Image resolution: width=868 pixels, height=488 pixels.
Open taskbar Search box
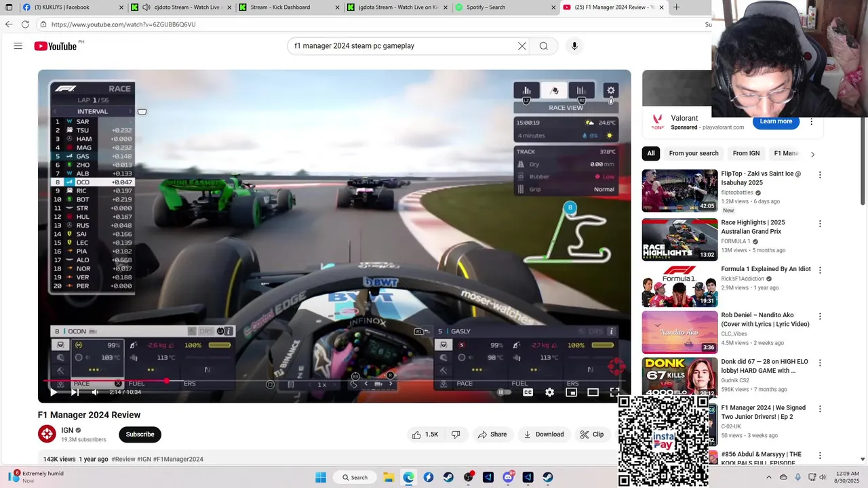354,477
